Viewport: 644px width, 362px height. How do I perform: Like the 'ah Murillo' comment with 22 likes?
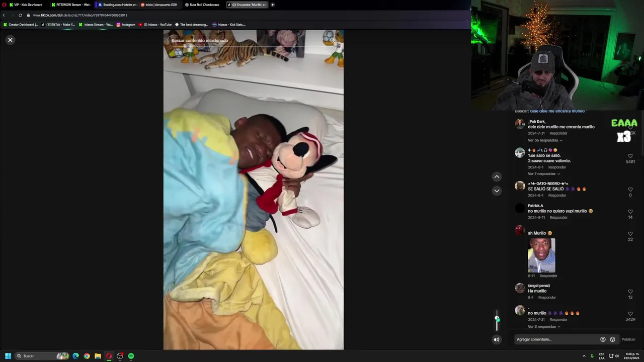coord(630,234)
